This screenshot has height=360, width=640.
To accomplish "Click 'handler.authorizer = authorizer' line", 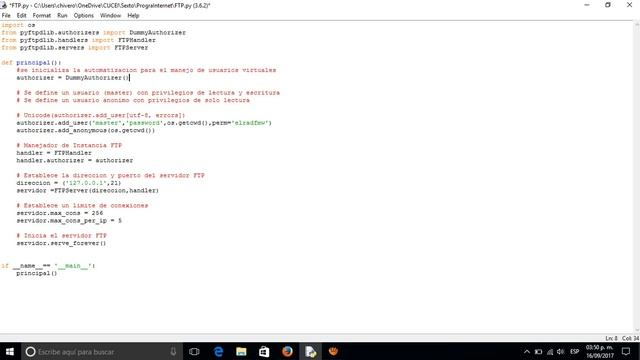I will (75, 160).
